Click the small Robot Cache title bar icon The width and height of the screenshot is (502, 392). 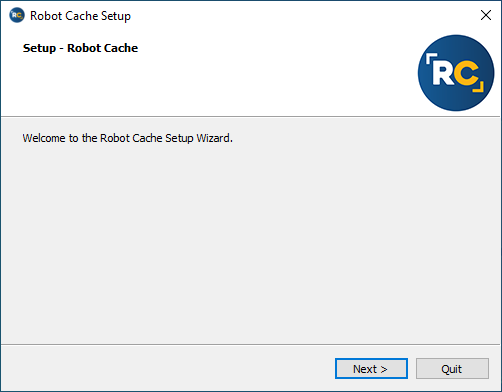(17, 15)
